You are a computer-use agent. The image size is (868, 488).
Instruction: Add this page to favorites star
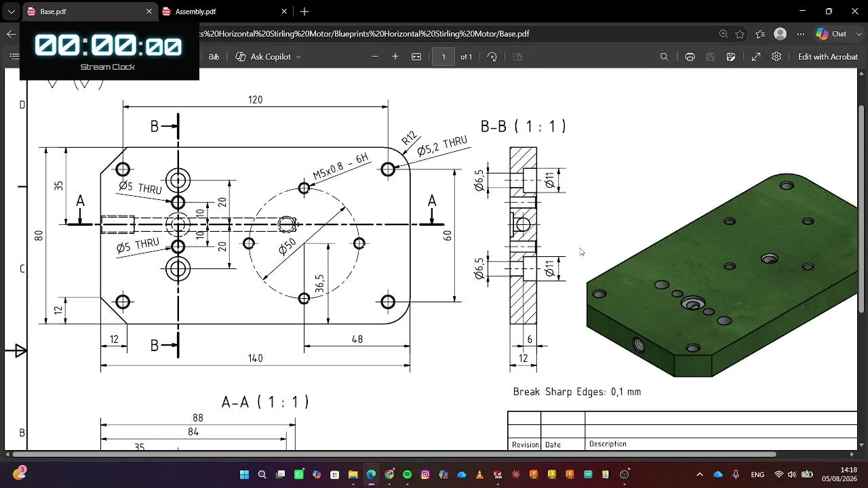click(x=740, y=34)
